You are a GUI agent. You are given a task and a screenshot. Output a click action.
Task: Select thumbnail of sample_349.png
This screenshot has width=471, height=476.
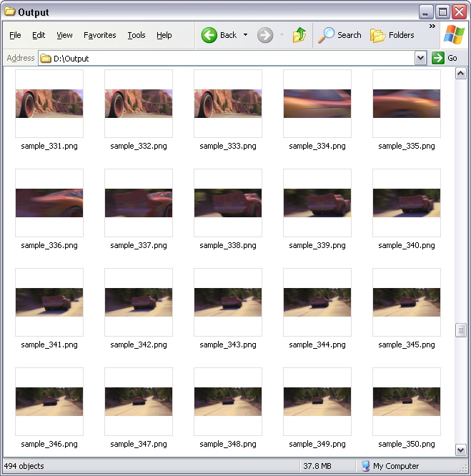coord(317,402)
